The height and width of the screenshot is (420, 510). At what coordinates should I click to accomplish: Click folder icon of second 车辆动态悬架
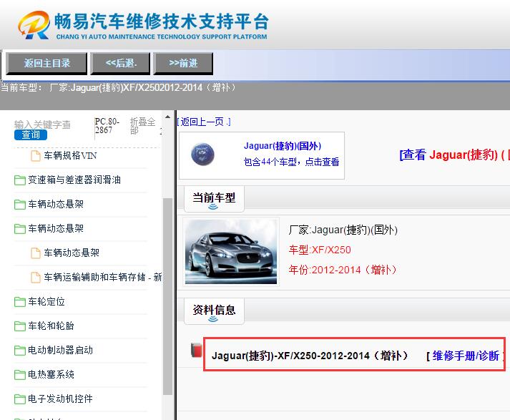coord(20,229)
